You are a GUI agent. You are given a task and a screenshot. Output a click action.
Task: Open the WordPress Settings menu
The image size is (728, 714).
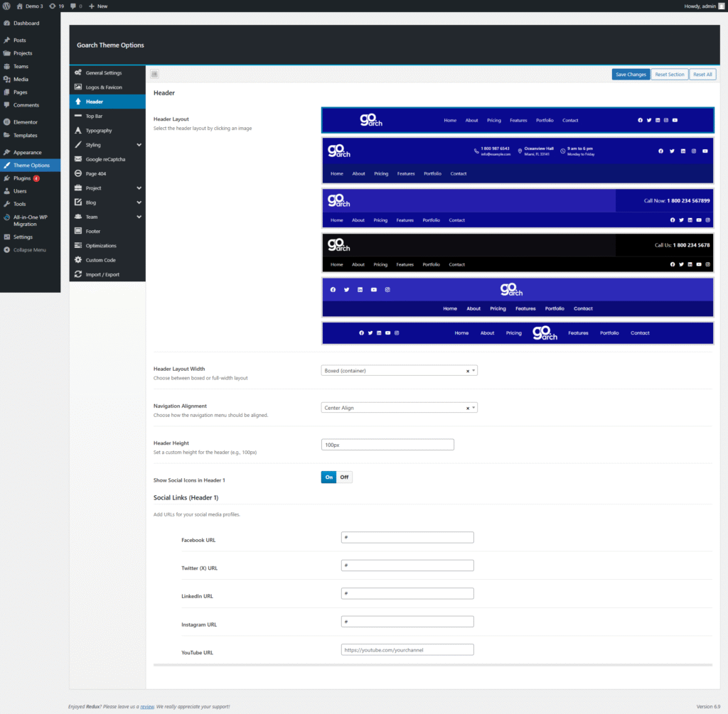tap(30, 237)
